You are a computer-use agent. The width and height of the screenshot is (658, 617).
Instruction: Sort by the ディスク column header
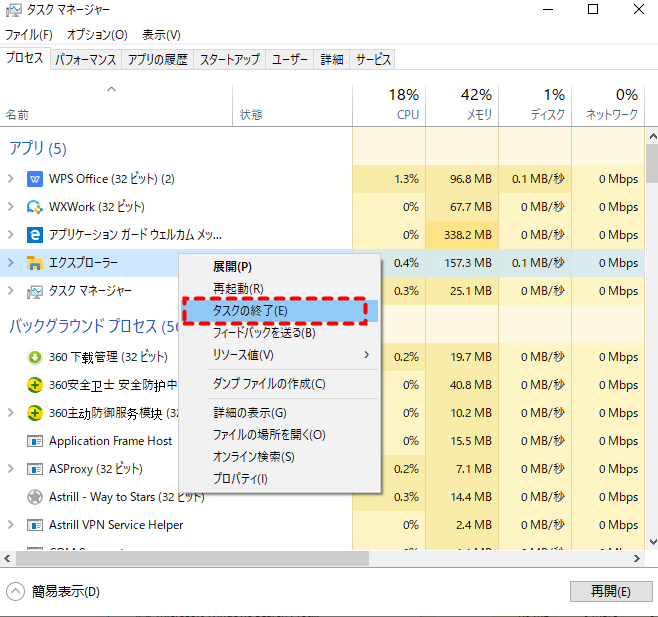tap(535, 106)
